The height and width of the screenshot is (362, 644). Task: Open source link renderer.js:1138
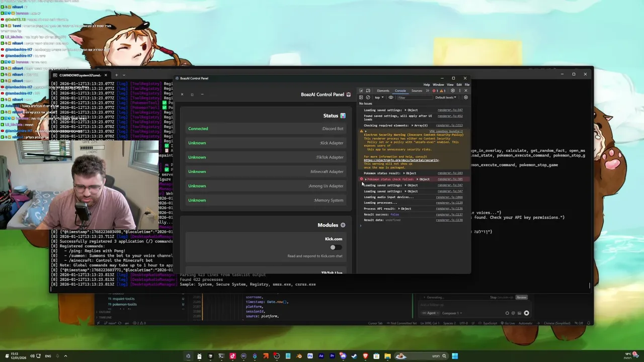click(x=449, y=220)
